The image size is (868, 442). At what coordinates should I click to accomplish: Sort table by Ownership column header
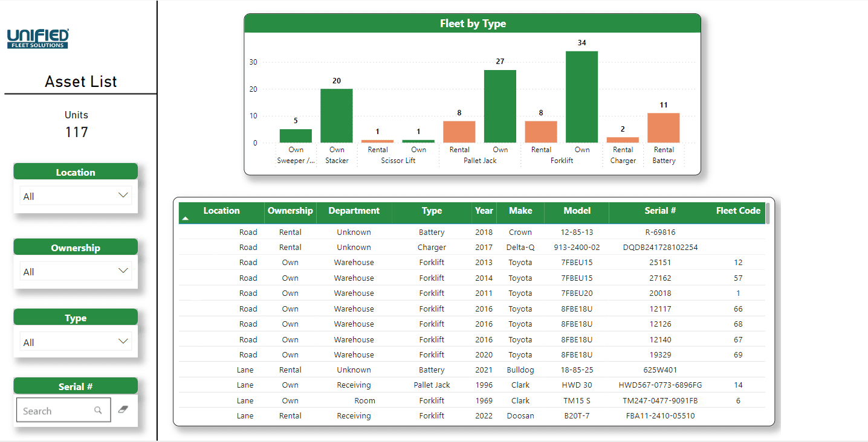click(290, 211)
